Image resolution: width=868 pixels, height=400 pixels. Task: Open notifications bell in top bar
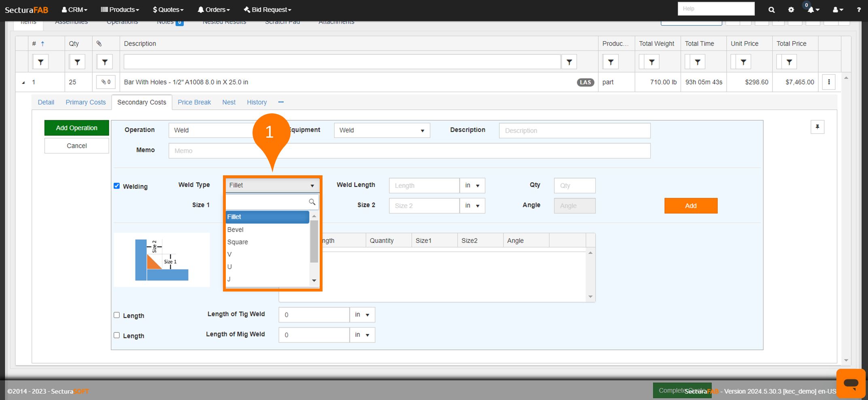[811, 10]
